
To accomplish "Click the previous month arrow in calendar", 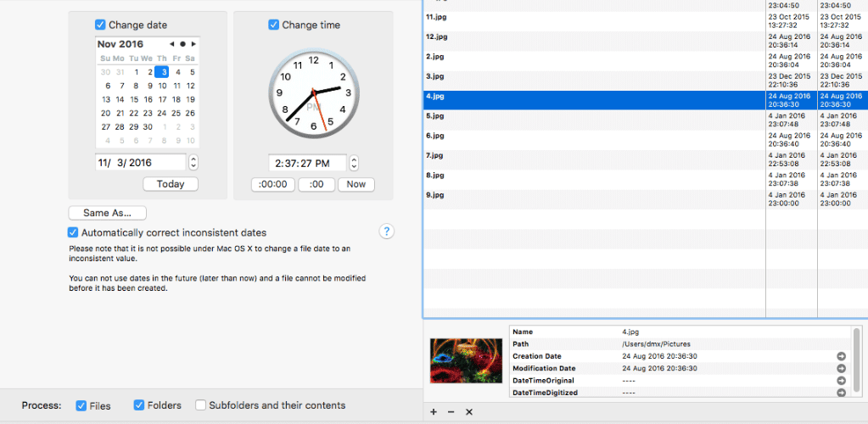I will (x=172, y=44).
